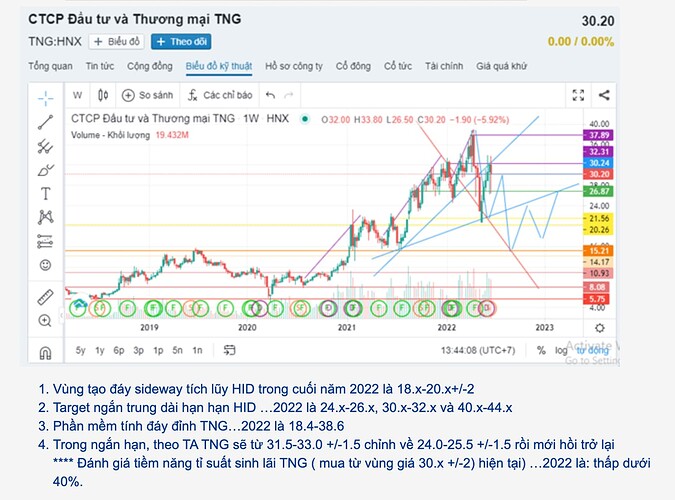Open the candlestick chart type dropdown
The width and height of the screenshot is (675, 500).
[105, 96]
